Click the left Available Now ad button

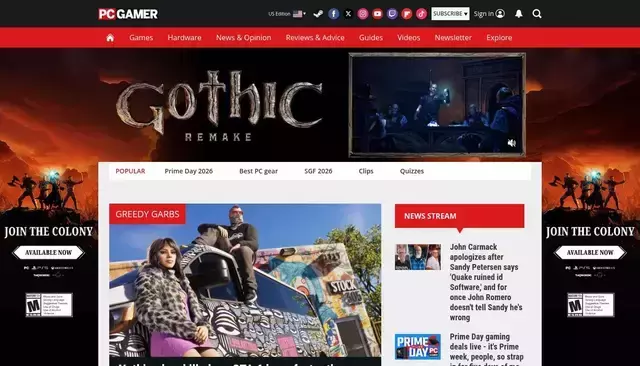pos(49,253)
